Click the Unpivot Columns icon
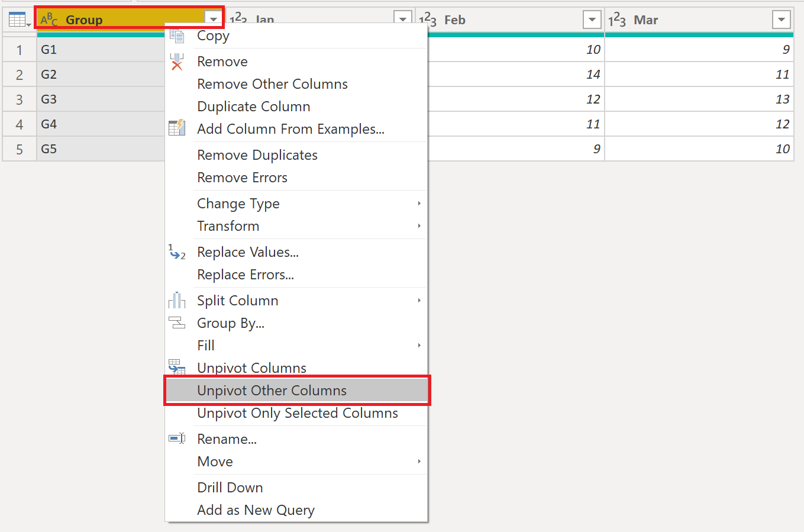Screen dimensions: 804x532 pos(177,367)
